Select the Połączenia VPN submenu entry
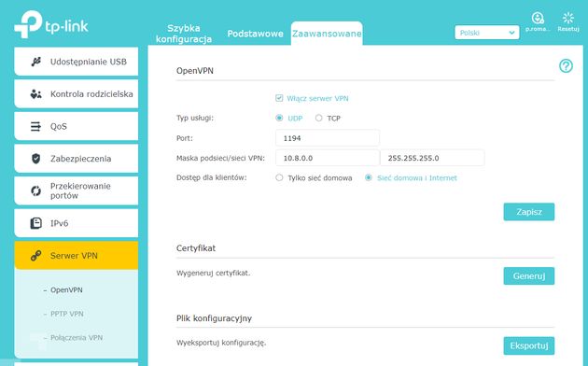 click(x=77, y=337)
